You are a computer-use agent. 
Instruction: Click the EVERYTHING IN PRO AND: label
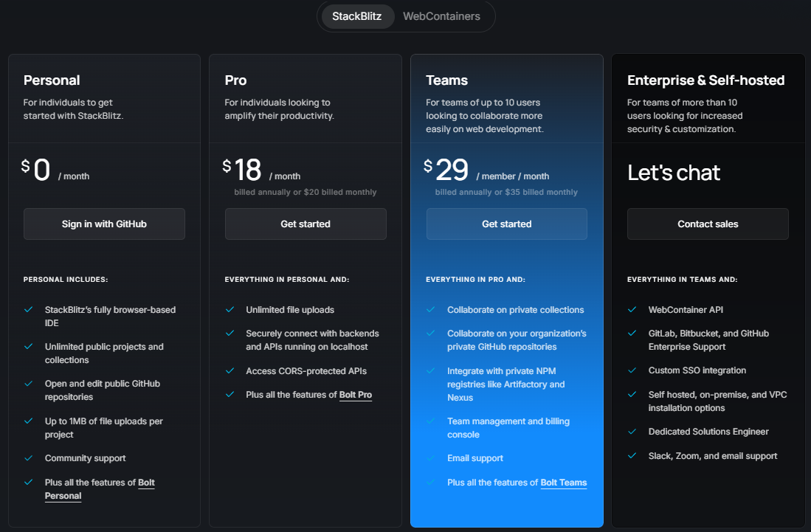476,279
